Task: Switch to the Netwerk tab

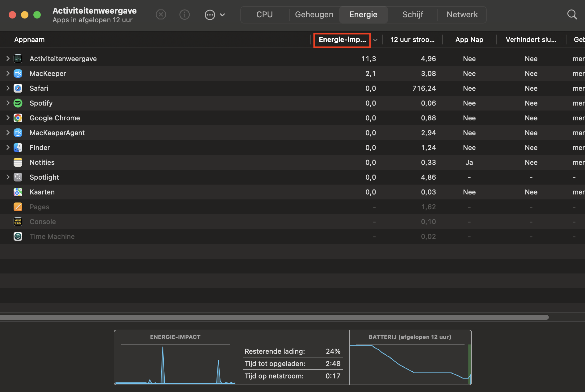Action: coord(462,15)
